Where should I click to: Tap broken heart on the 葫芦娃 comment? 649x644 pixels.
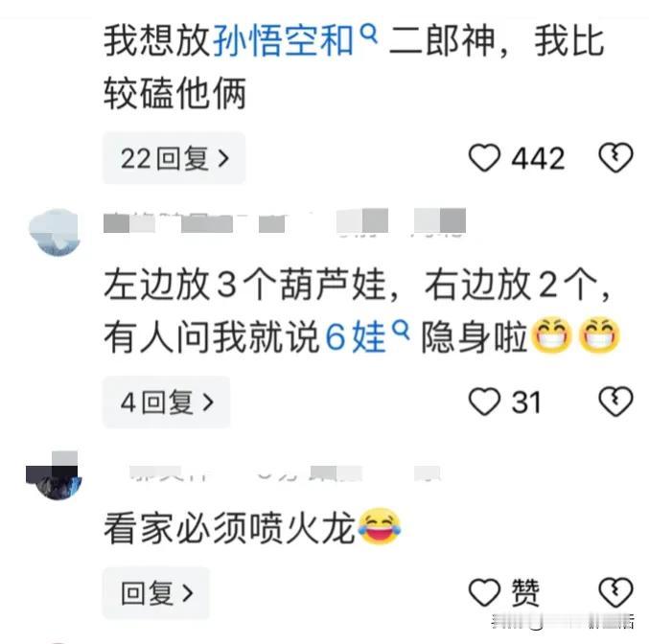coord(615,402)
